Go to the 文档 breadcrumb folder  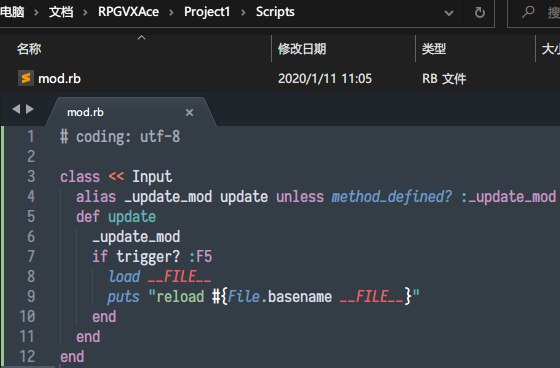(x=61, y=12)
